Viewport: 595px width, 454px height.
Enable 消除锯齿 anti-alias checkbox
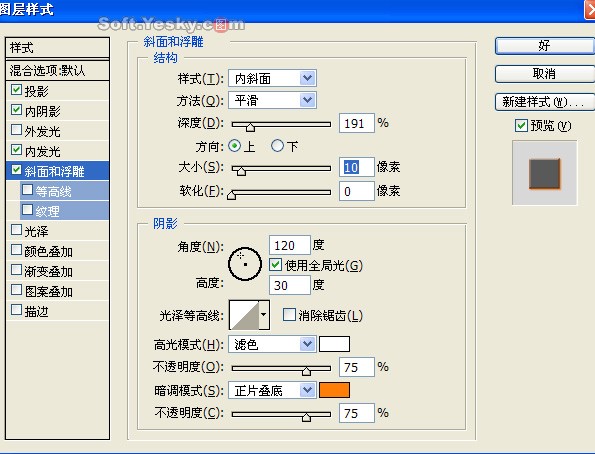pos(289,314)
